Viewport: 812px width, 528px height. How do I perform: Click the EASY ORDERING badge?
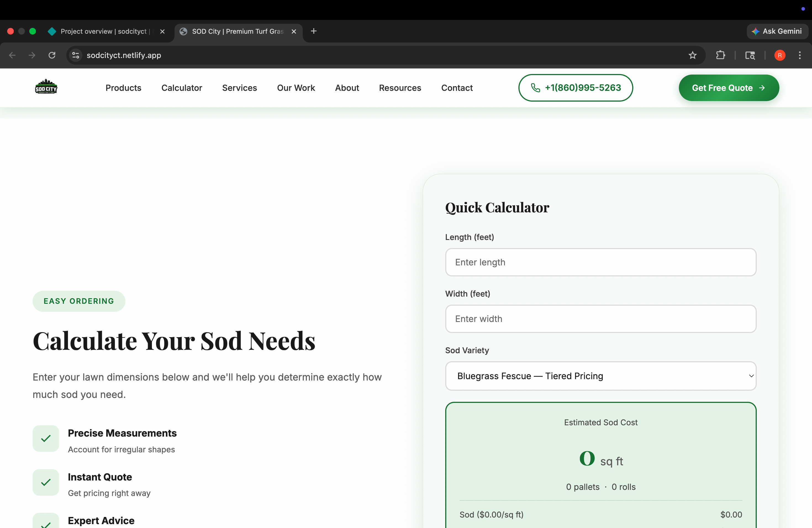point(79,301)
